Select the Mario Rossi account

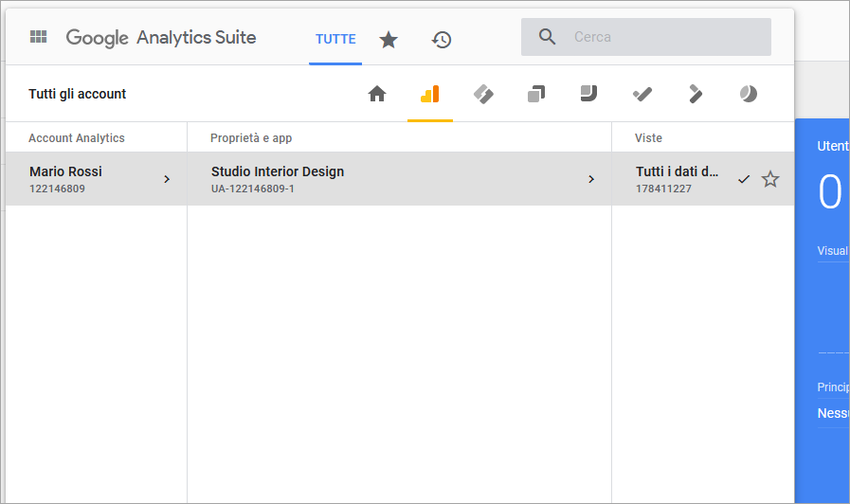[97, 179]
